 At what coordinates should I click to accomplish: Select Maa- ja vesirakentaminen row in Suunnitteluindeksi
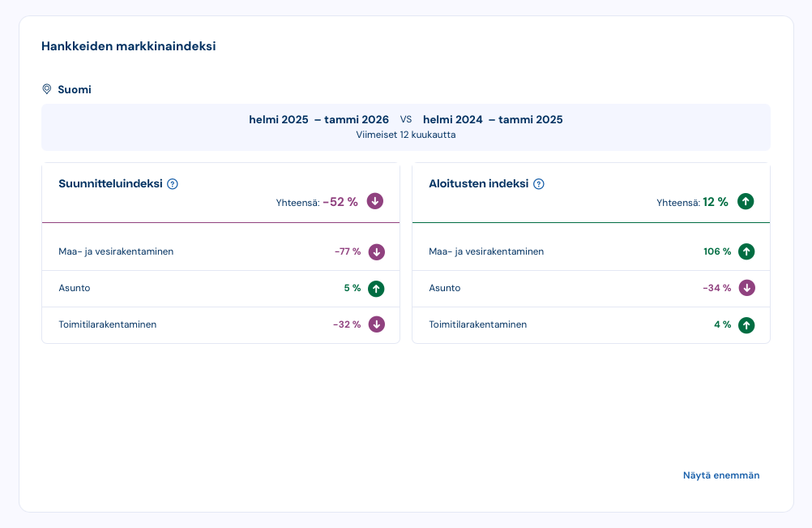pos(116,251)
